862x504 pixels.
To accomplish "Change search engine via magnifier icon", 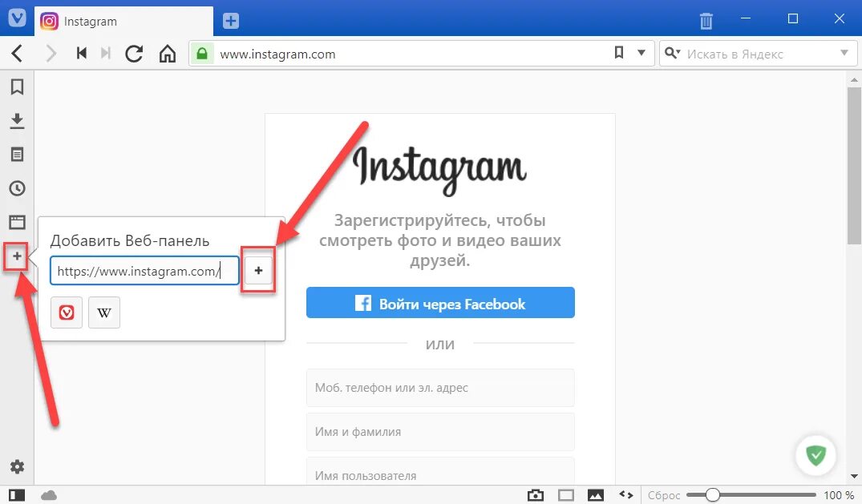I will [x=672, y=53].
